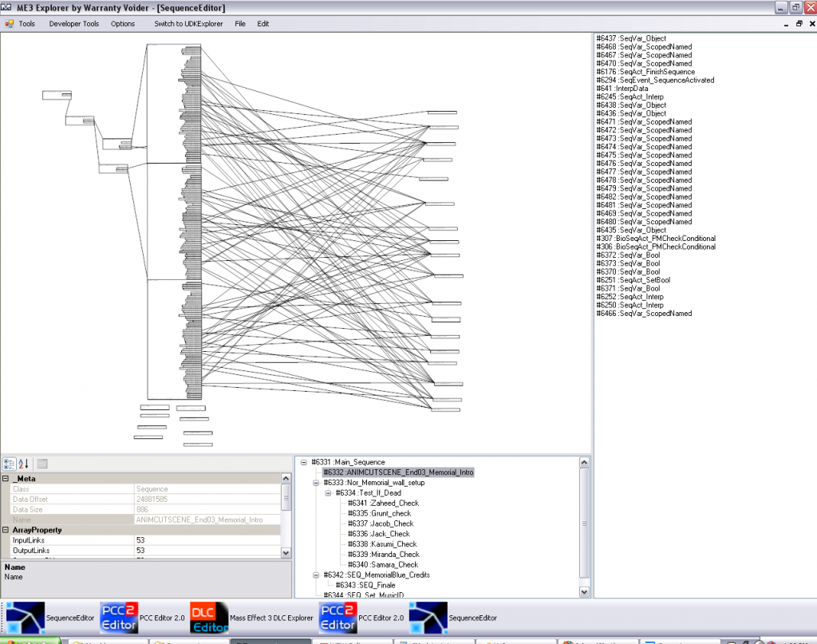Image resolution: width=817 pixels, height=644 pixels.
Task: Open the Developer Tools menu
Action: tap(74, 24)
